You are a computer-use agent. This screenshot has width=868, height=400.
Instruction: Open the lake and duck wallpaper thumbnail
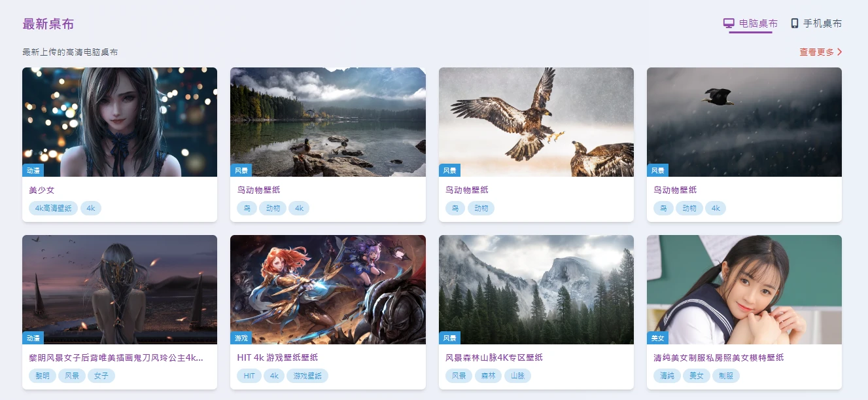click(x=328, y=122)
